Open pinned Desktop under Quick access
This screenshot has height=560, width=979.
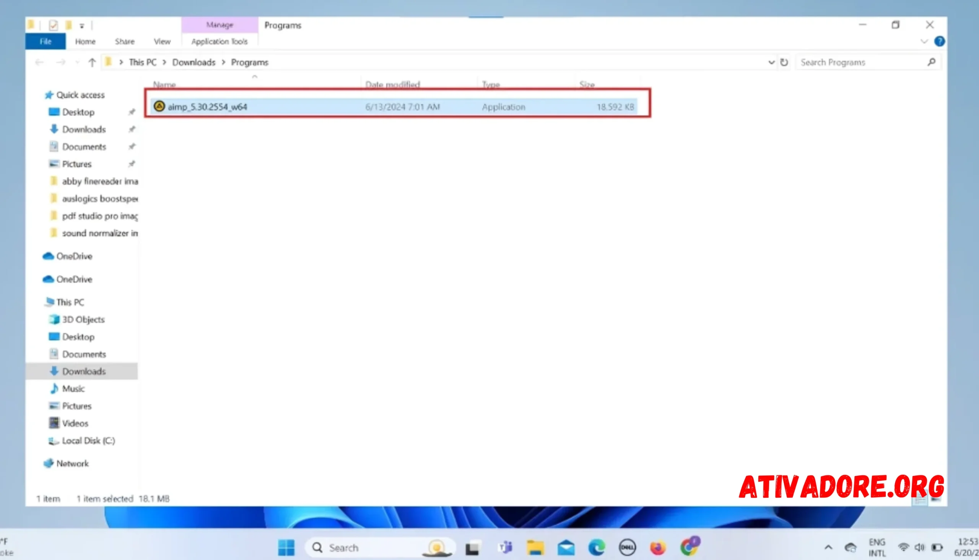(x=78, y=112)
